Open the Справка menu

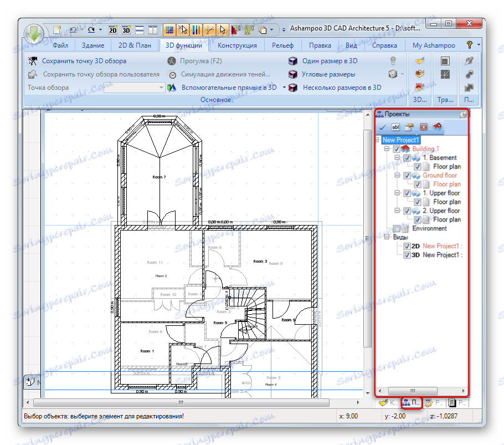(384, 45)
